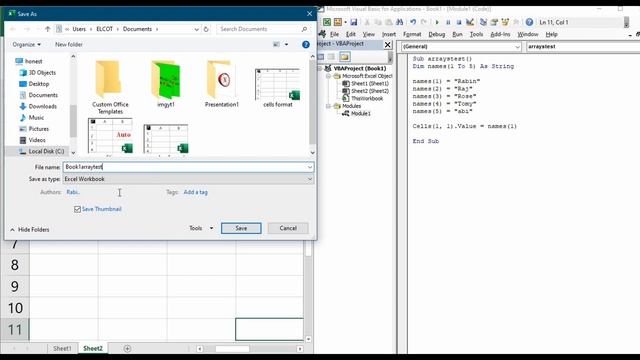Click the Break pause icon in VBA toolbar
Image resolution: width=640 pixels, height=360 pixels.
click(448, 22)
